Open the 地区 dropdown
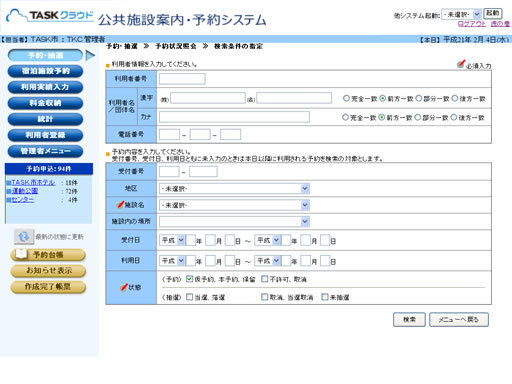The width and height of the screenshot is (512, 384). [234, 189]
